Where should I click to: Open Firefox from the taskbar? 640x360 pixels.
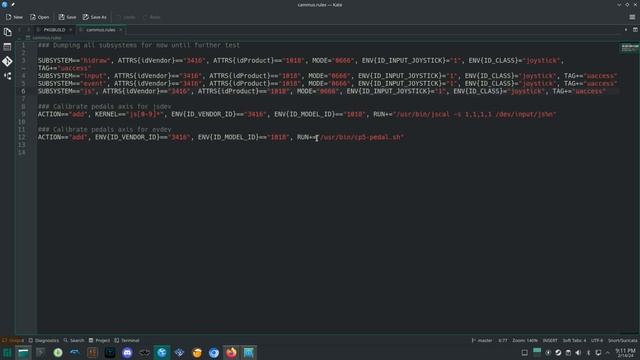tap(231, 353)
